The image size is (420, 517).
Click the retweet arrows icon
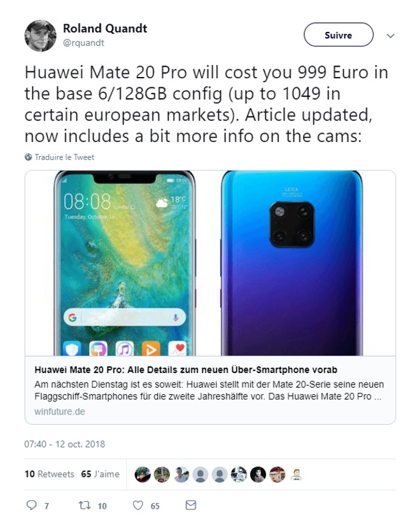click(85, 505)
